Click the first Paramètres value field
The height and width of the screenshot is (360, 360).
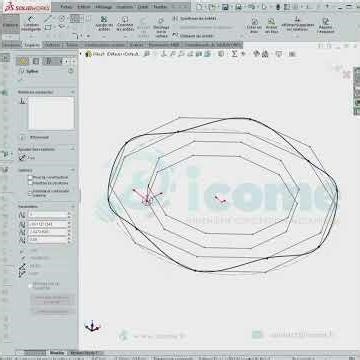pos(48,215)
